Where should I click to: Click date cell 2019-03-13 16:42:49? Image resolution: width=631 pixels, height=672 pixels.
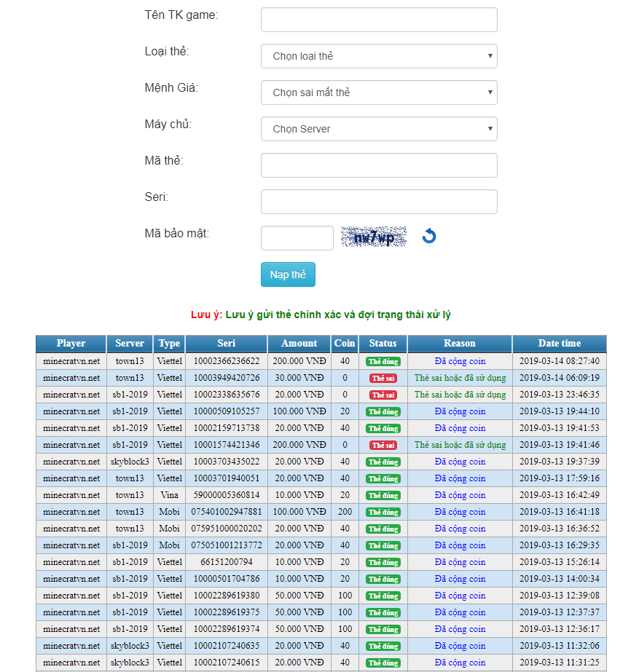[x=560, y=495]
